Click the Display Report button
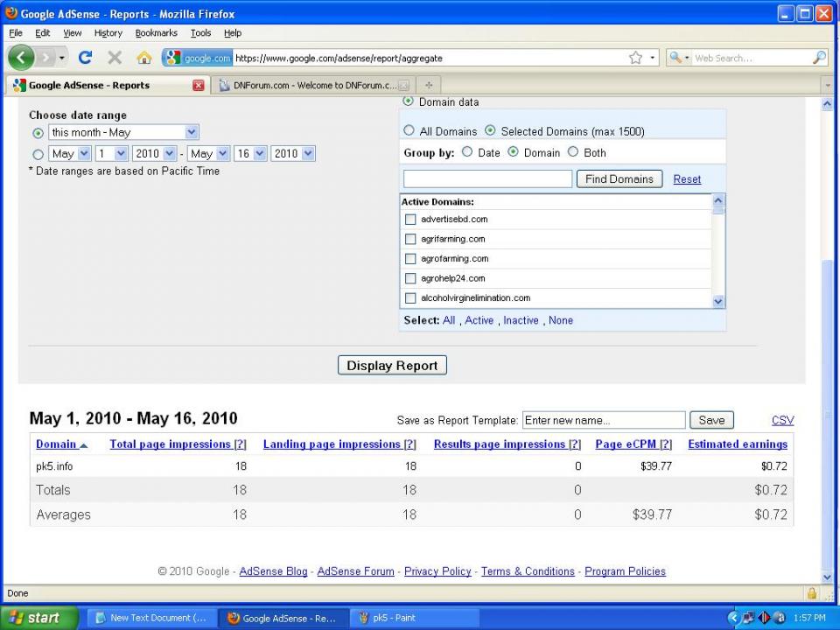 click(392, 366)
